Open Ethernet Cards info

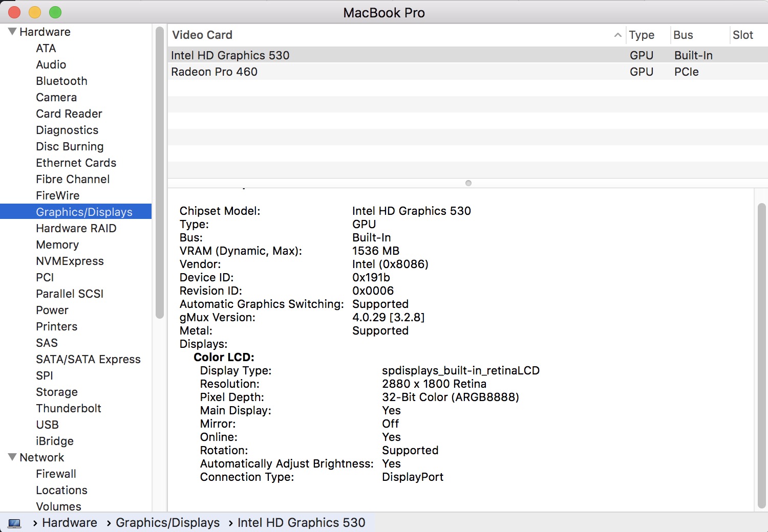tap(76, 163)
